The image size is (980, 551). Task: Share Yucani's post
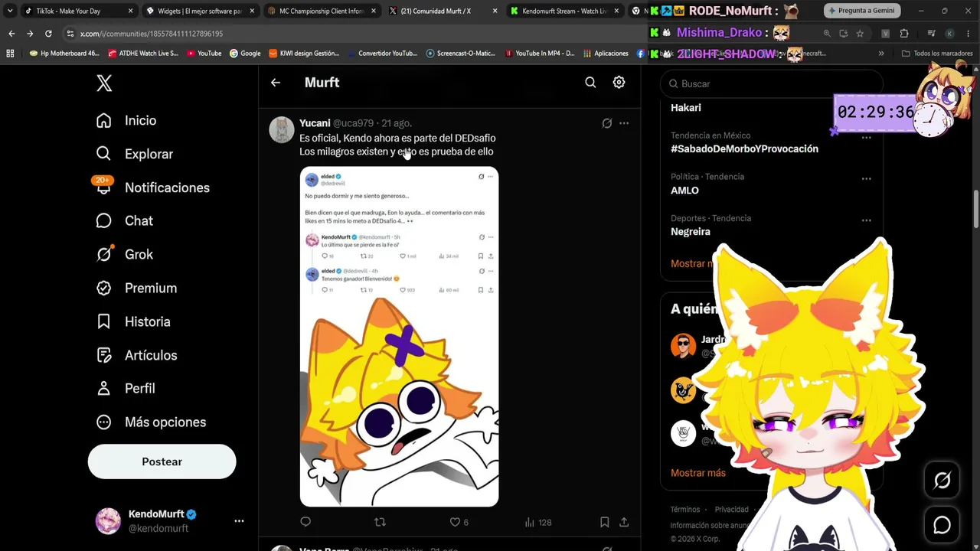(624, 522)
